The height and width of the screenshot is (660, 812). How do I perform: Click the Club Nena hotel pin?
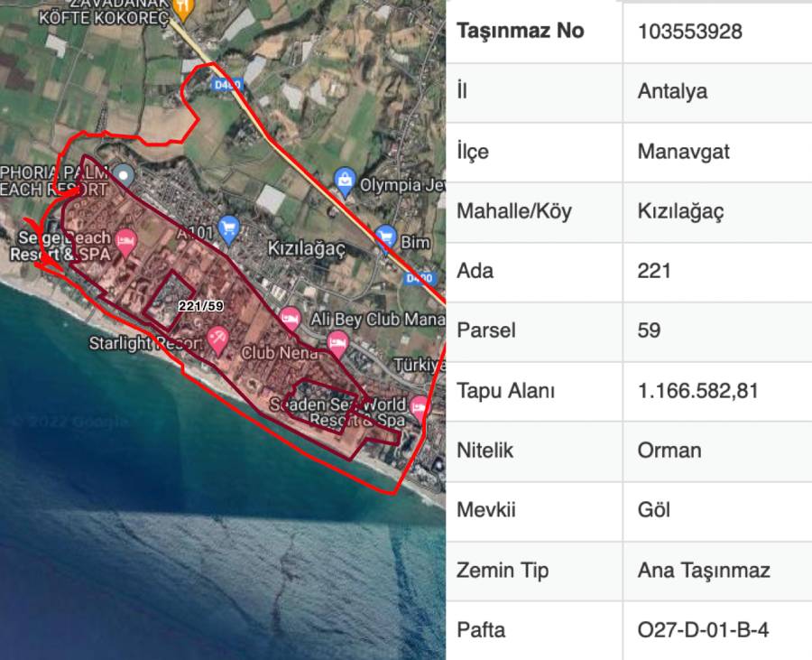337,345
